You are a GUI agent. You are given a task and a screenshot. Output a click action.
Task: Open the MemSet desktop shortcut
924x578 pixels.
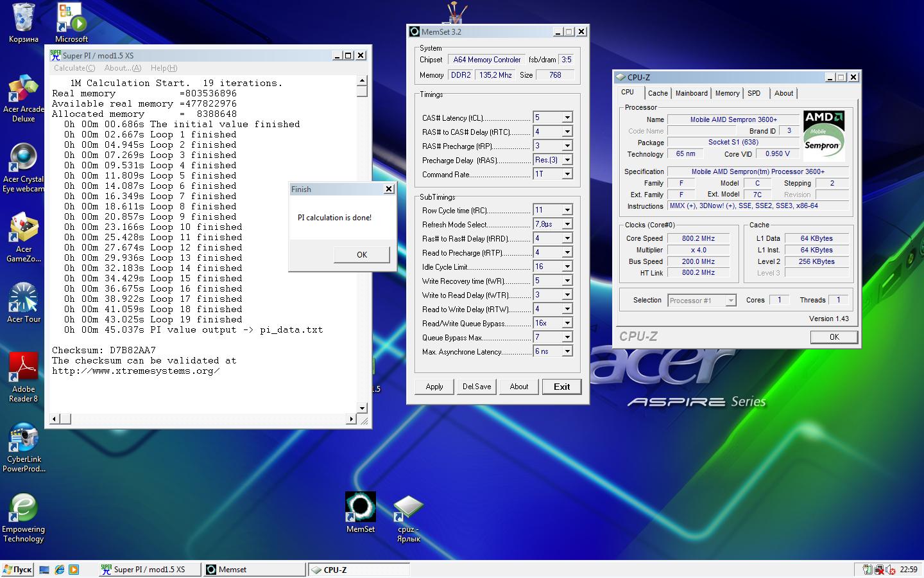point(361,513)
